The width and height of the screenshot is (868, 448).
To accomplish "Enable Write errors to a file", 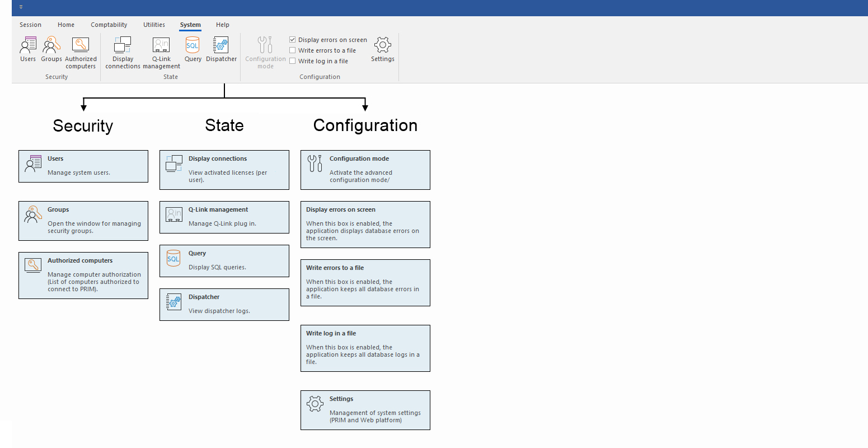I will click(x=293, y=50).
